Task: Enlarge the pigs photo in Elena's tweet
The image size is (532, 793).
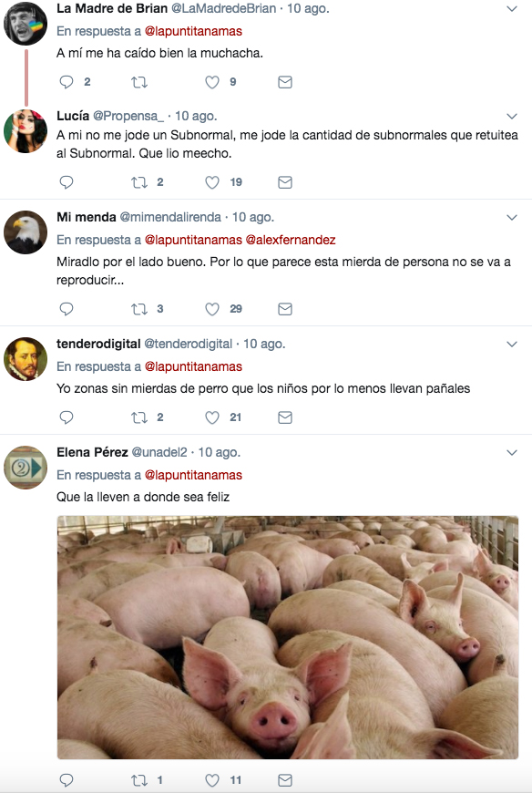Action: coord(288,637)
